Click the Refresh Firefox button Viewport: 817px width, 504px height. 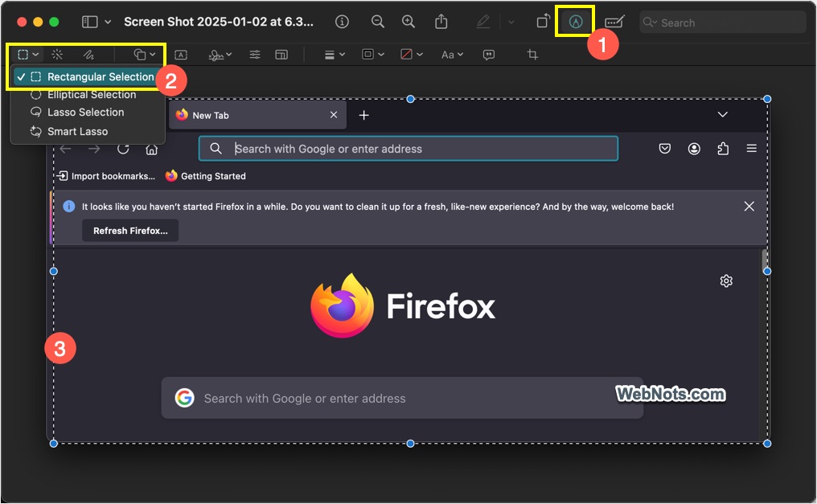click(130, 231)
